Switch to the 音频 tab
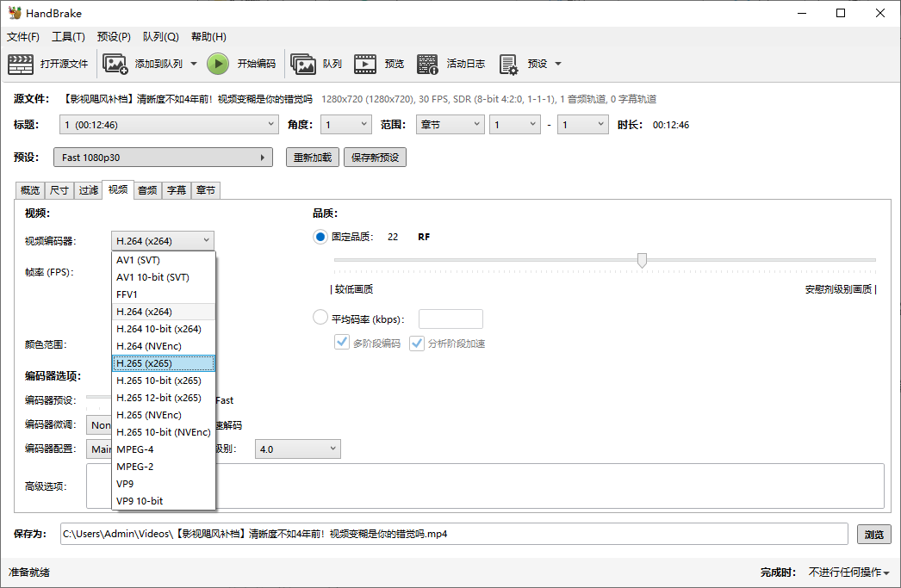This screenshot has width=901, height=588. pyautogui.click(x=146, y=190)
